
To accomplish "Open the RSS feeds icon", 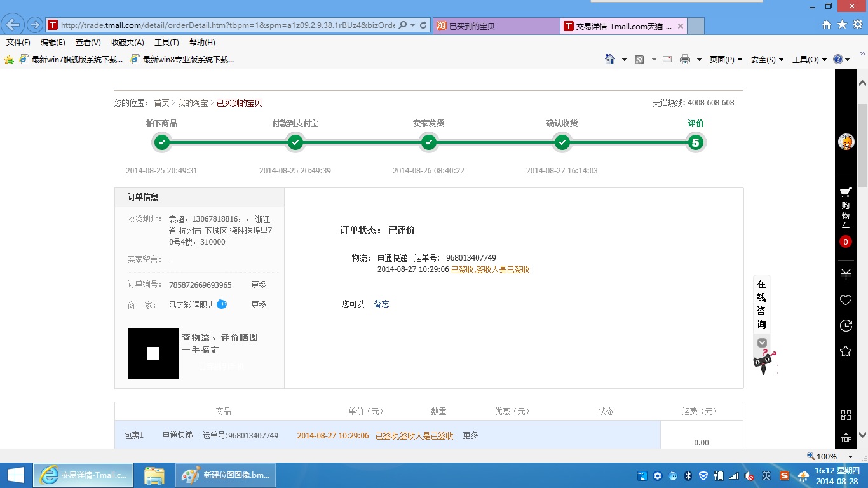I will click(x=639, y=59).
